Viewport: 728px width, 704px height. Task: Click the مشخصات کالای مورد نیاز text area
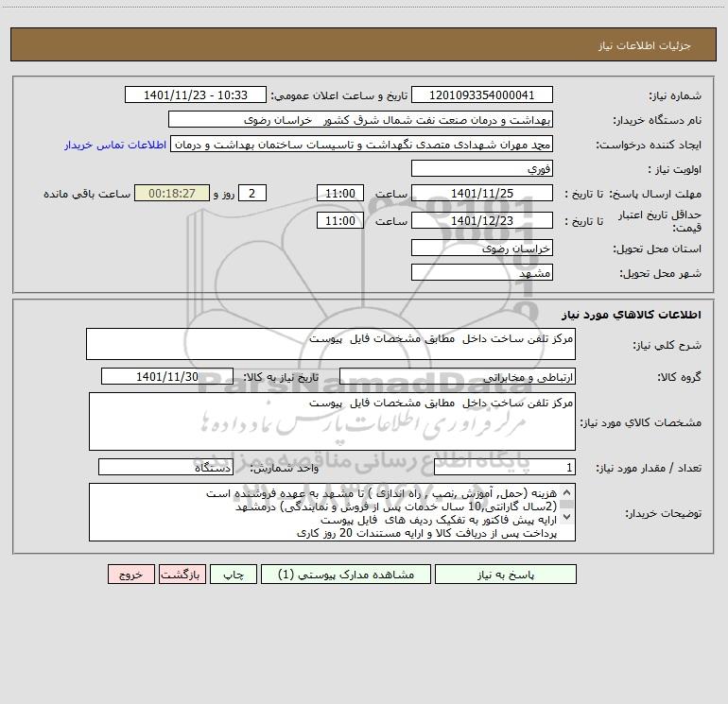[332, 421]
